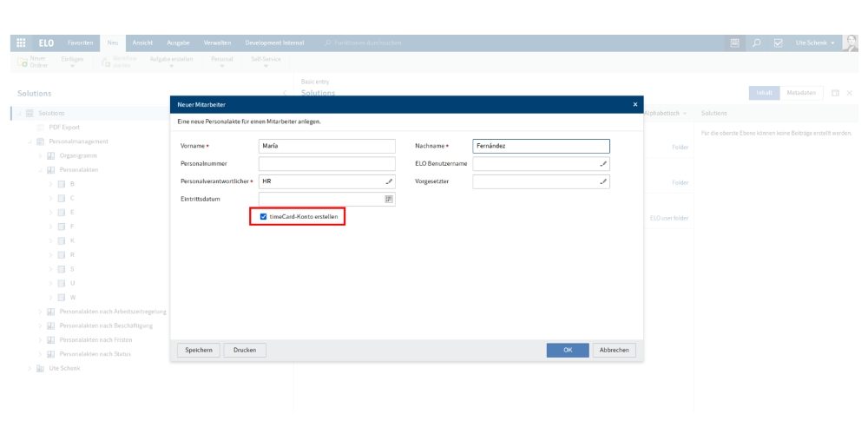Viewport: 868px width, 447px height.
Task: Switch to the Favoriten ribbon tab
Action: pos(80,43)
